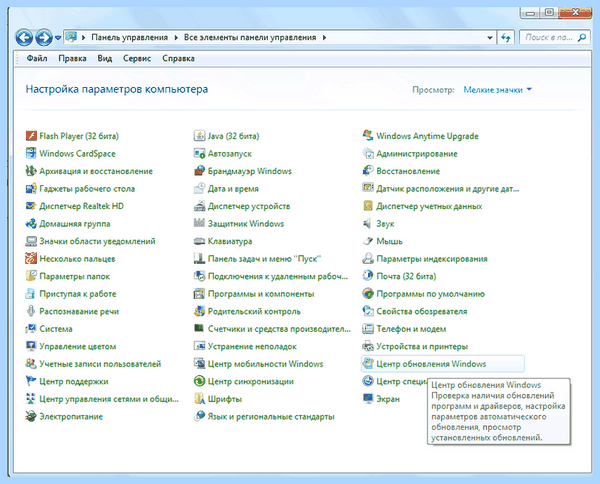The image size is (600, 484).
Task: Open Язык и региональные стандарты link
Action: pyautogui.click(x=271, y=416)
